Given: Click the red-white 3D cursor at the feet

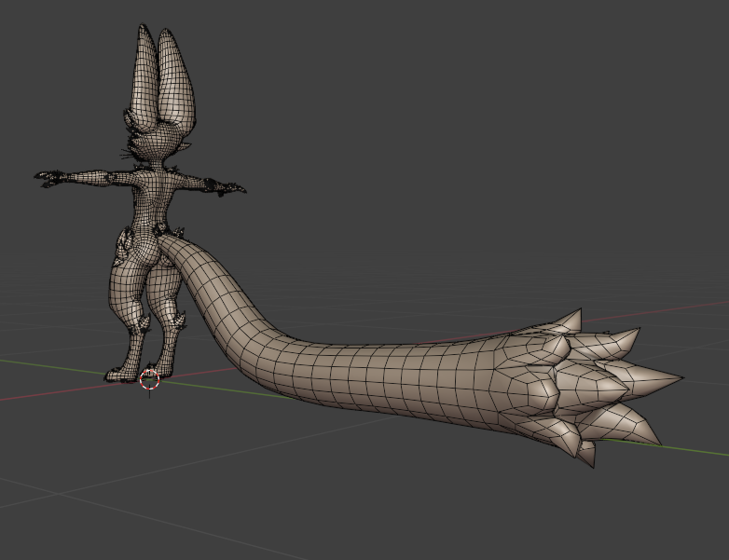Looking at the screenshot, I should [x=149, y=379].
